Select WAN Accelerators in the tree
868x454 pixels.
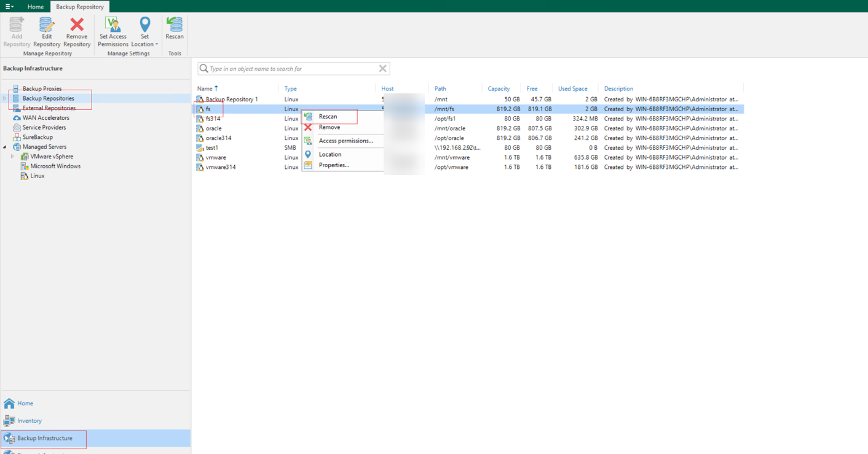coord(45,118)
